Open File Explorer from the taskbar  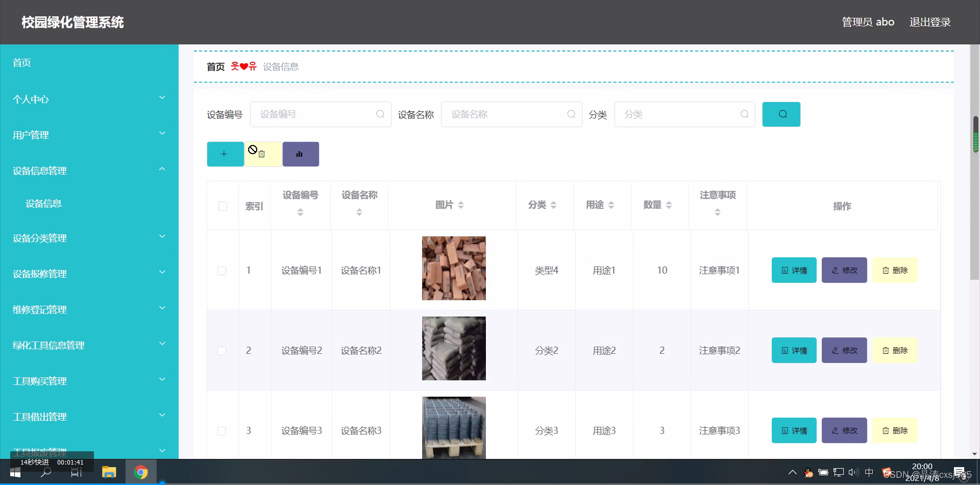[108, 472]
